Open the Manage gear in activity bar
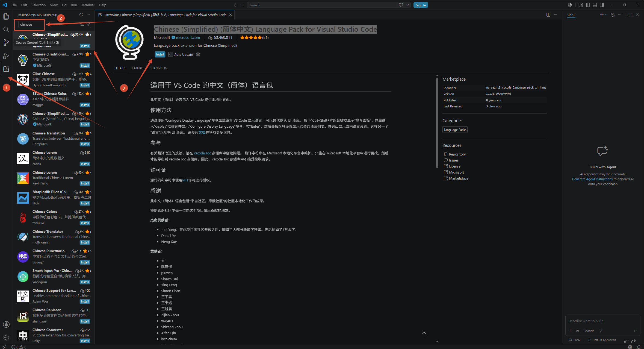Screen dimensions: 644x349 (6, 338)
